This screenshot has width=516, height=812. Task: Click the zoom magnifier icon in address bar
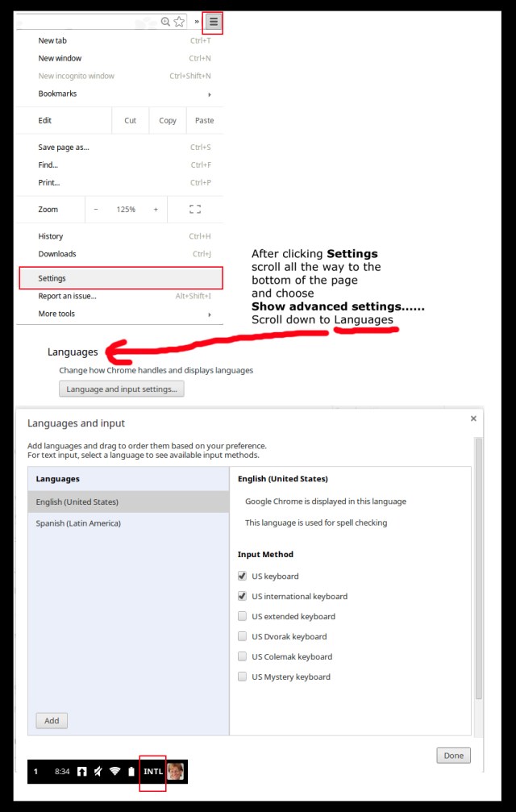[165, 22]
